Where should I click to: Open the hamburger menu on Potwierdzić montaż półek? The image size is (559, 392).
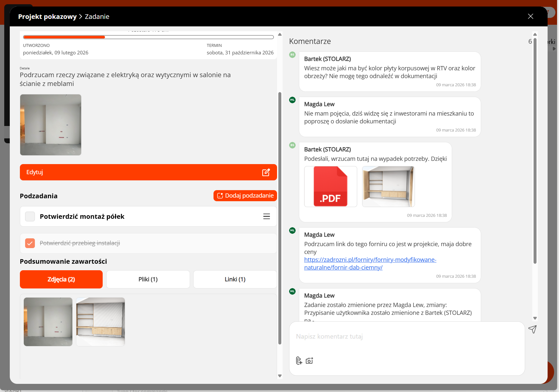tap(267, 217)
